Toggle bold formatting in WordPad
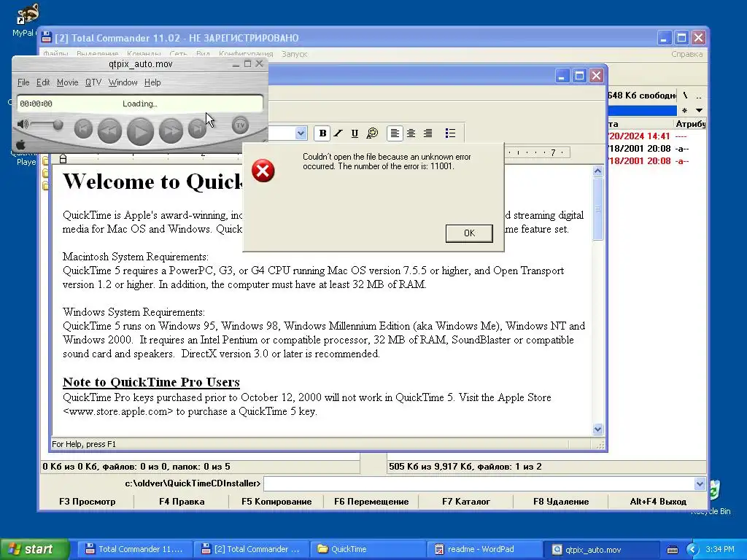Image resolution: width=747 pixels, height=560 pixels. click(x=322, y=133)
